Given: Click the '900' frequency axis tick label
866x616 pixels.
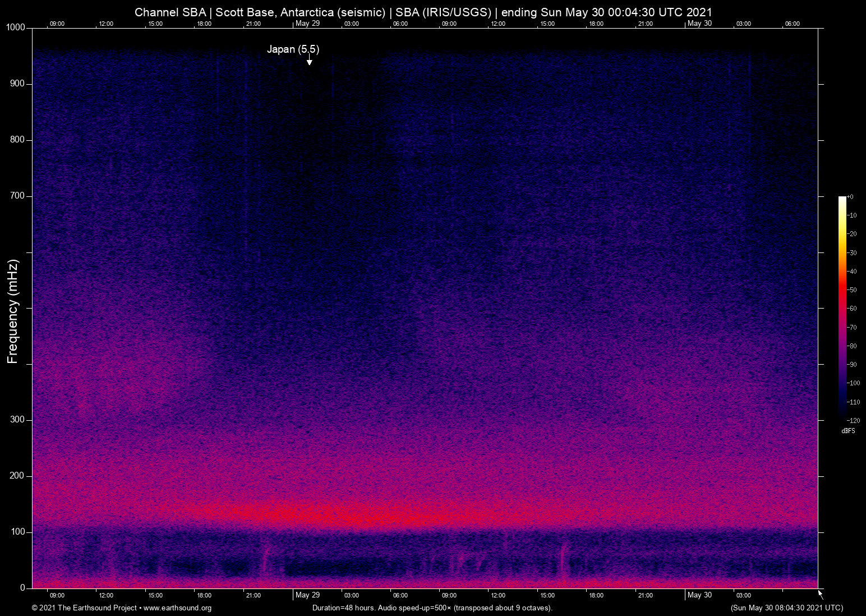Looking at the screenshot, I should pyautogui.click(x=18, y=84).
